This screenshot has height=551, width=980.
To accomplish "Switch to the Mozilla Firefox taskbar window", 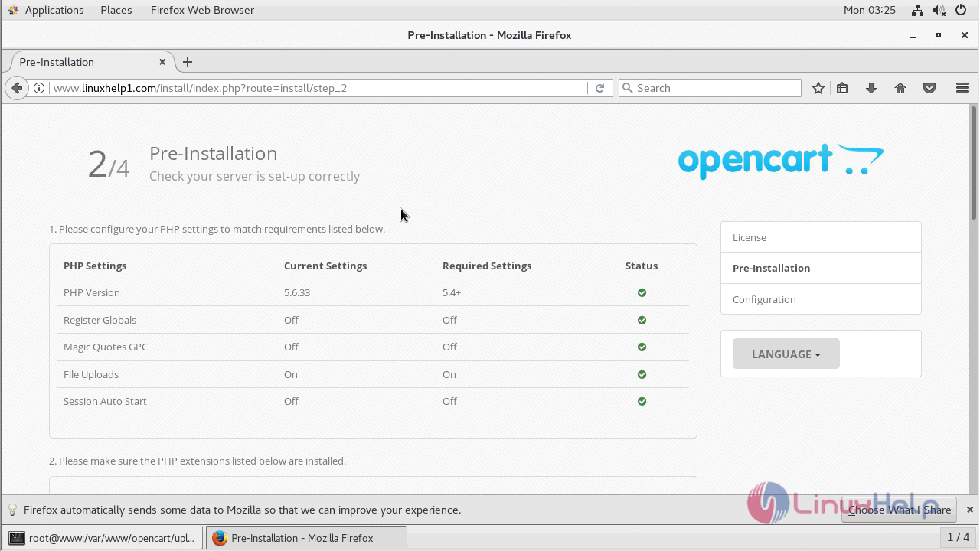I will click(305, 538).
